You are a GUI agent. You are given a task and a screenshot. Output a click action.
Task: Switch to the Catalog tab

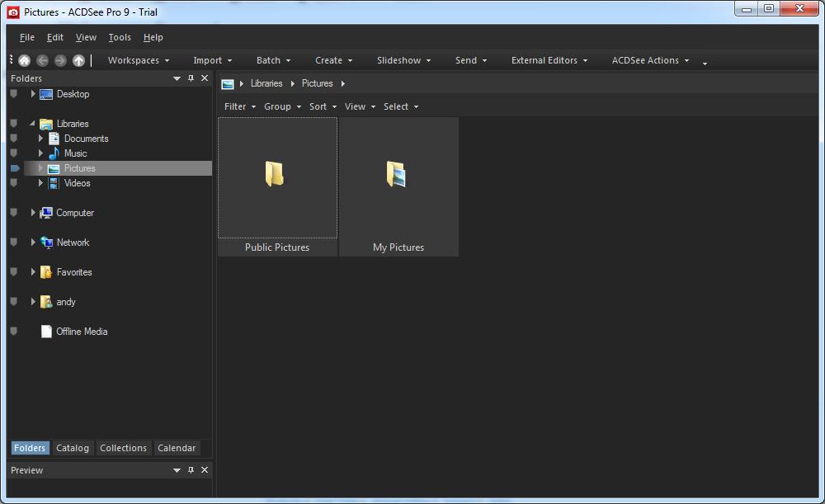pos(73,448)
